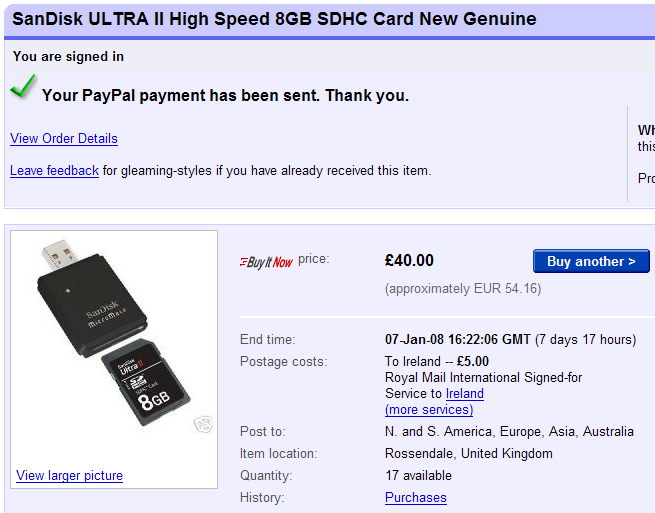Screen dimensions: 655x513
Task: Click View larger picture link
Action: tap(69, 475)
